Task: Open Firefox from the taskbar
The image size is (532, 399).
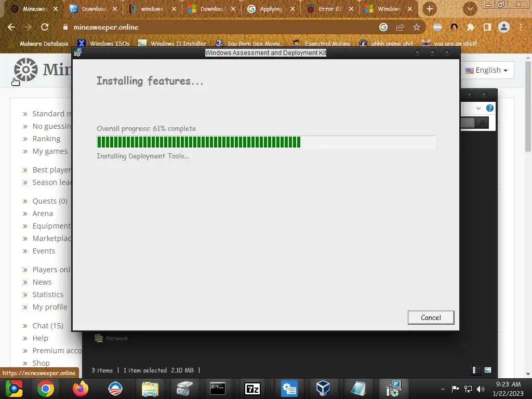Action: tap(81, 389)
